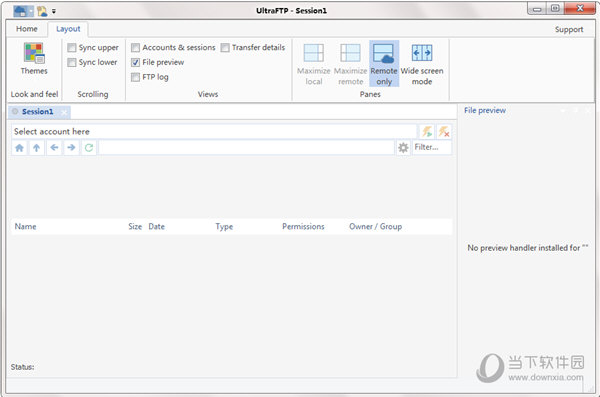Enable Sync upper scrolling
This screenshot has width=600, height=397.
[93, 47]
